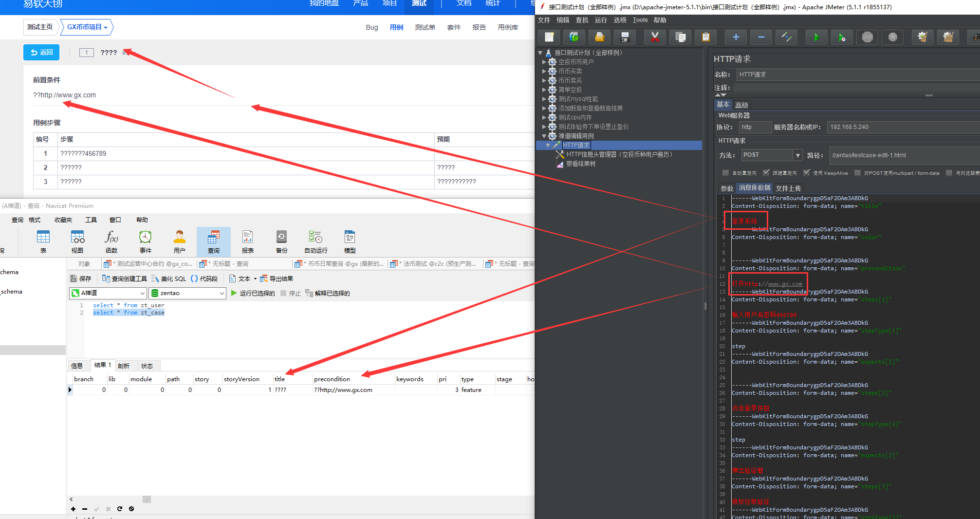Collapse 接口测试计划 root node
Screen dimensions: 980x519
tap(540, 53)
